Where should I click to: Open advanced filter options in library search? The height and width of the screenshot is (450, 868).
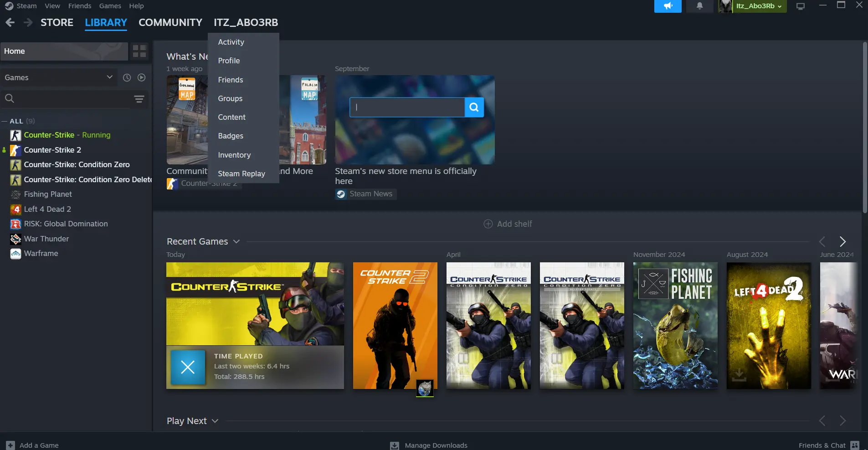click(139, 99)
